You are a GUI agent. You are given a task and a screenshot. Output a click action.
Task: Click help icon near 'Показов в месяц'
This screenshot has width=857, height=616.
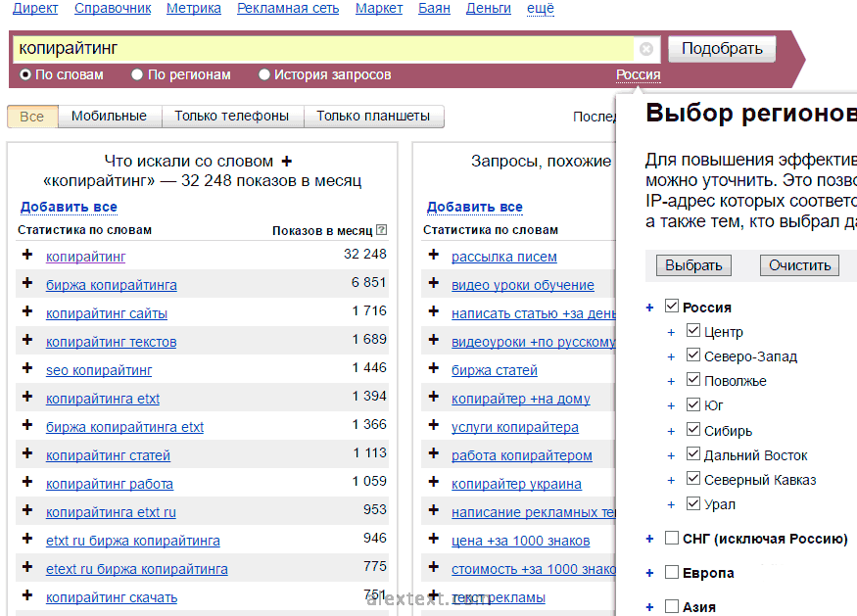(x=381, y=231)
